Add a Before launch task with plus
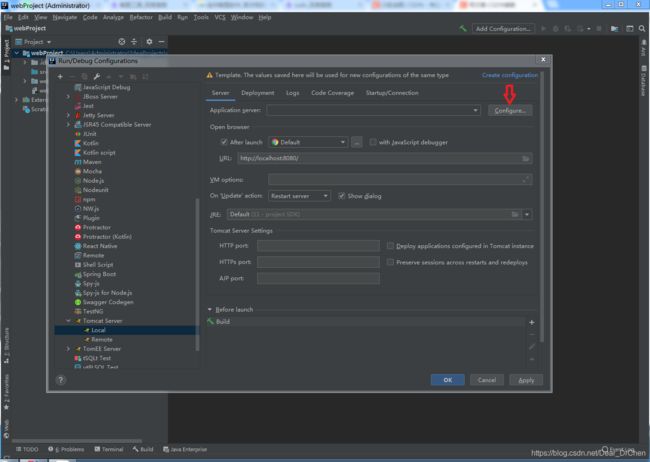 (x=531, y=322)
